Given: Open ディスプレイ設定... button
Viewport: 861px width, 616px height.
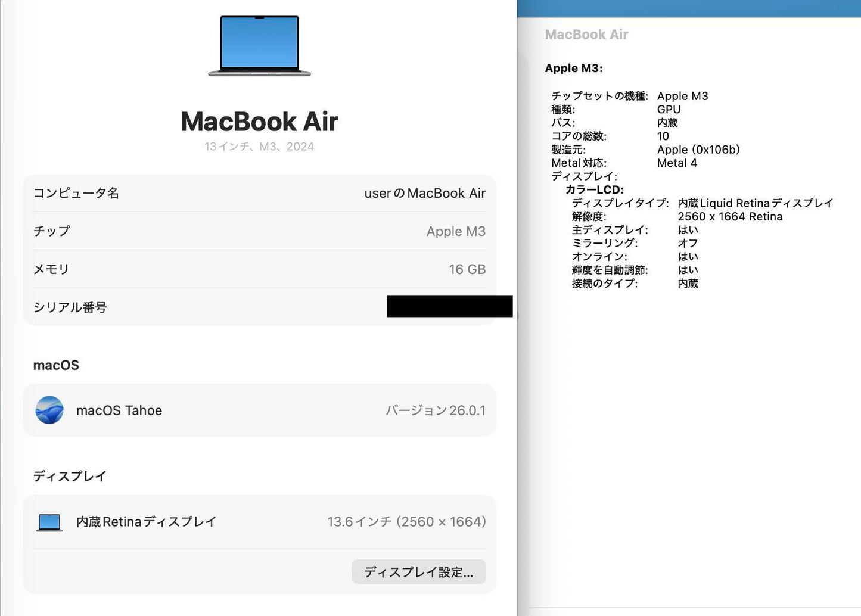Looking at the screenshot, I should [x=418, y=571].
